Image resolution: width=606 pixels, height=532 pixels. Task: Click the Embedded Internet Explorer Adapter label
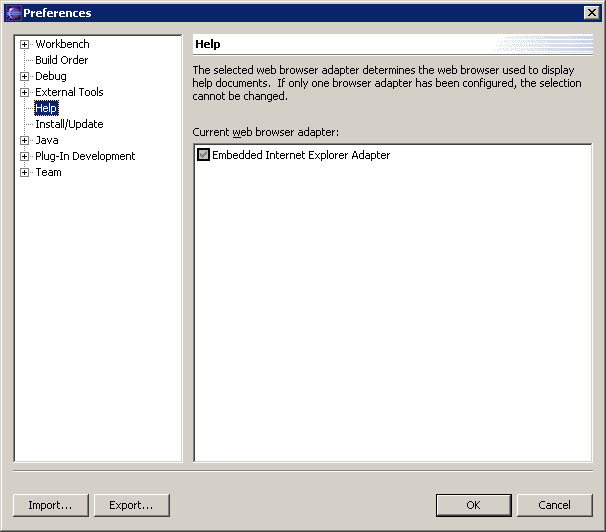coord(301,155)
